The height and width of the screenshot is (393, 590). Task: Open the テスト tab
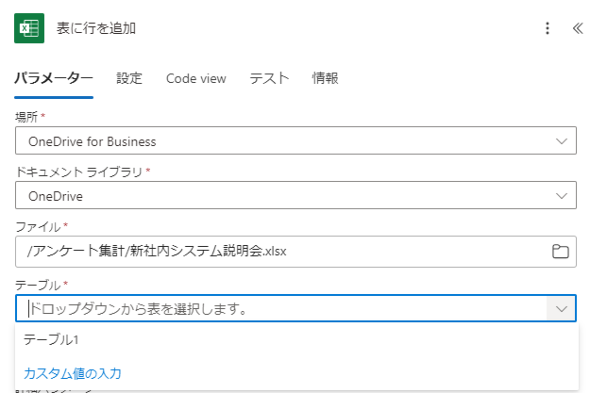pyautogui.click(x=269, y=78)
